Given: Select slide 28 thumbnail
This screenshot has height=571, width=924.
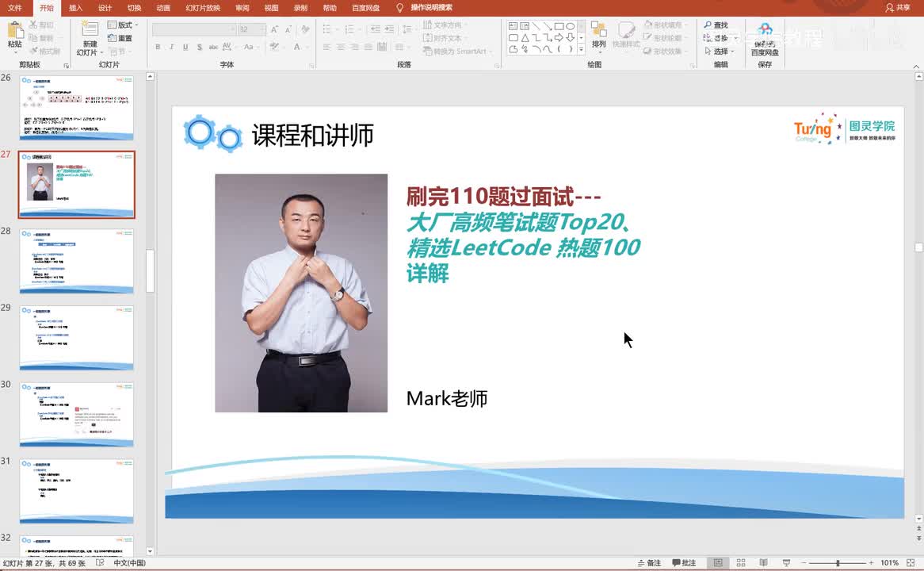Looking at the screenshot, I should (77, 262).
